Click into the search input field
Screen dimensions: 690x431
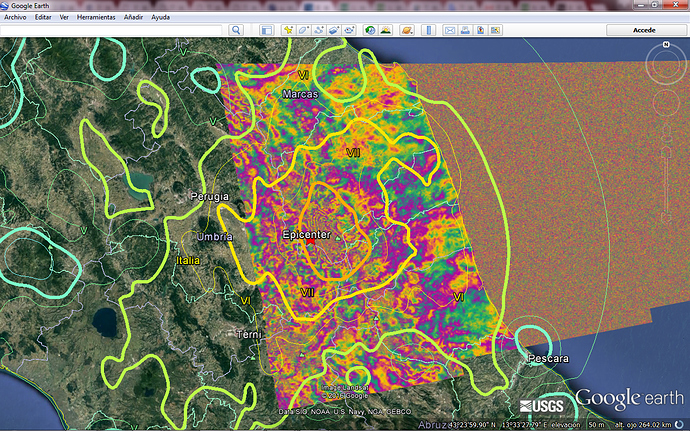(111, 30)
